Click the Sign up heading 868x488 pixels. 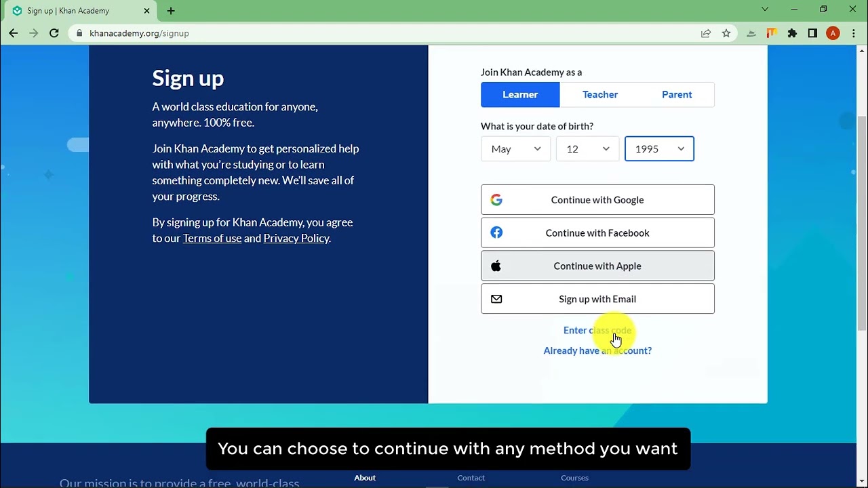tap(188, 79)
